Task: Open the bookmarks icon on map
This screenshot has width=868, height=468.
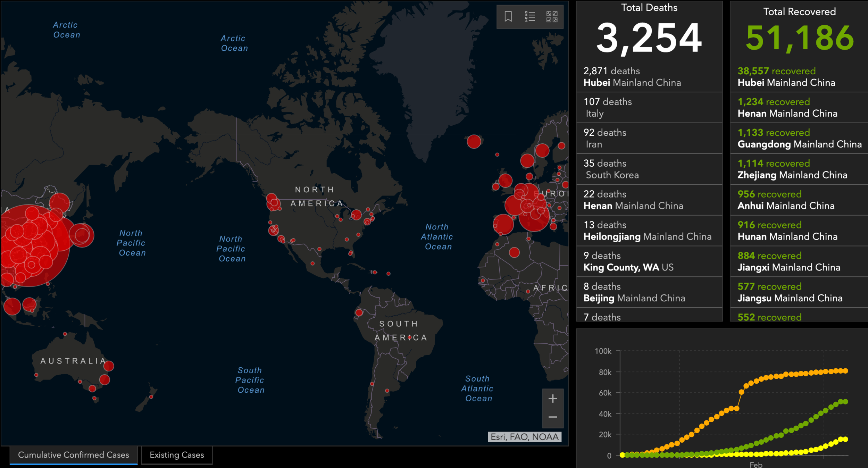Action: (x=508, y=16)
